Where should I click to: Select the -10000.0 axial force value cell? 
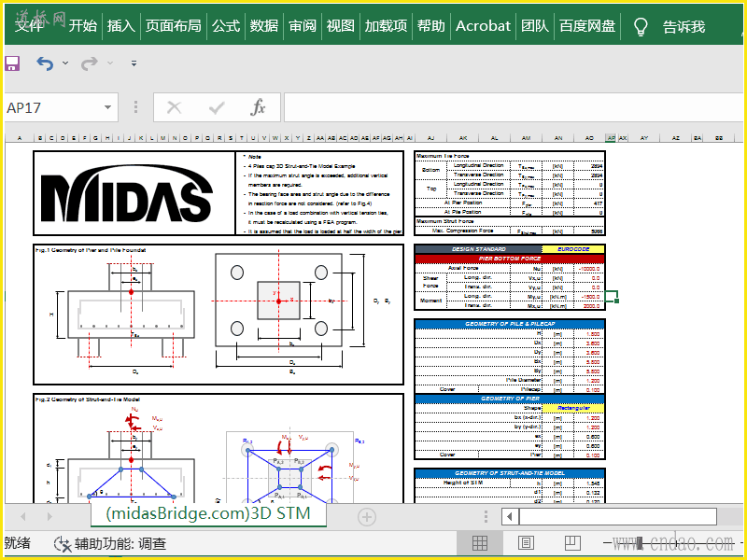(x=589, y=269)
